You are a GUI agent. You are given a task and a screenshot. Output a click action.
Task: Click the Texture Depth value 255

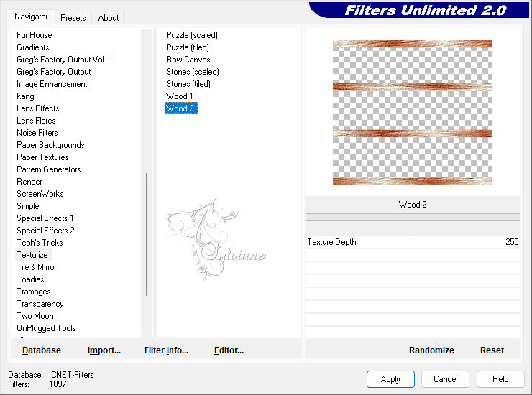pos(512,242)
